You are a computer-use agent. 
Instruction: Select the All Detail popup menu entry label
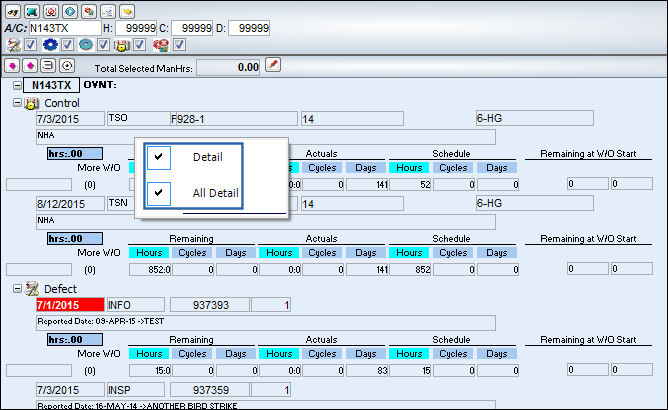coord(216,193)
